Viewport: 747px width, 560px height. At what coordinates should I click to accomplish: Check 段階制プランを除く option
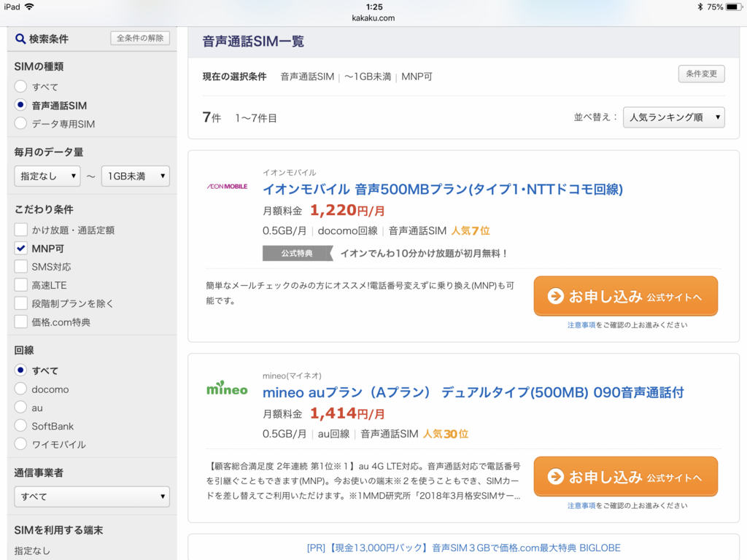tap(20, 303)
